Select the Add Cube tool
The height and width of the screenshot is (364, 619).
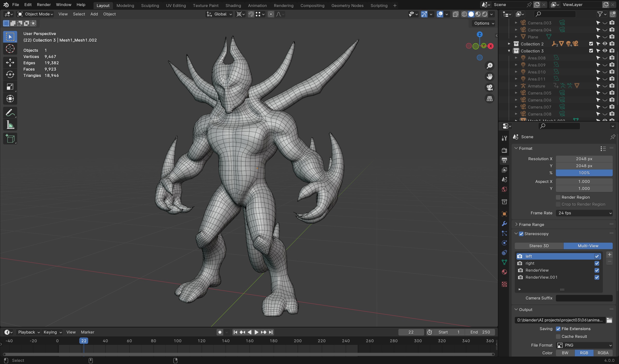pos(10,139)
